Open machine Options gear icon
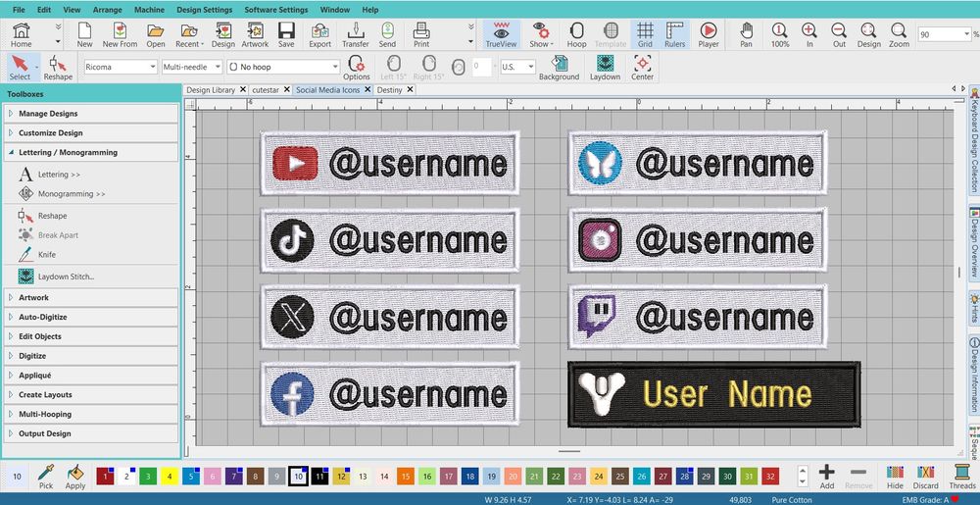This screenshot has height=505, width=980. click(x=357, y=68)
